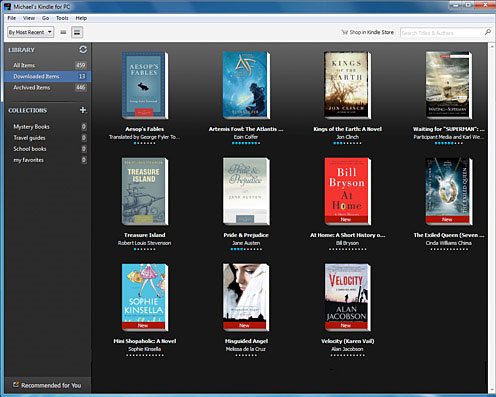Switch to cover grid view icon
This screenshot has width=496, height=397.
tap(77, 32)
